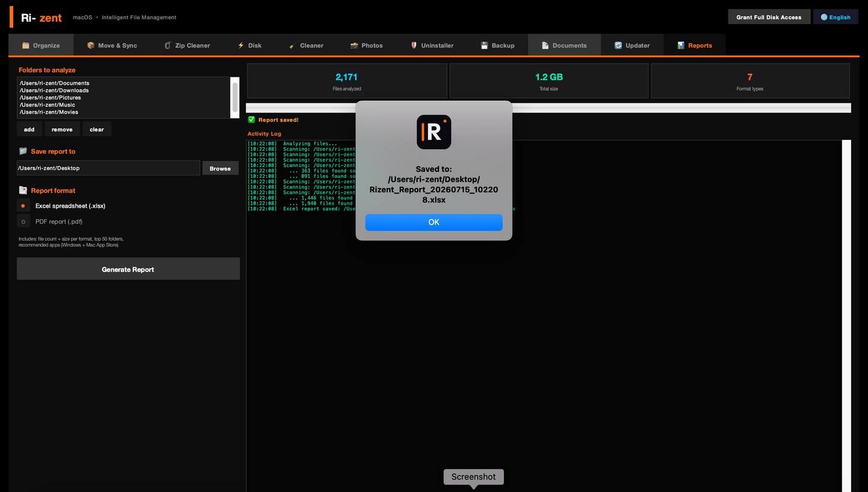Screen dimensions: 868x492
Task: Click the globe icon beside English
Action: [x=824, y=17]
